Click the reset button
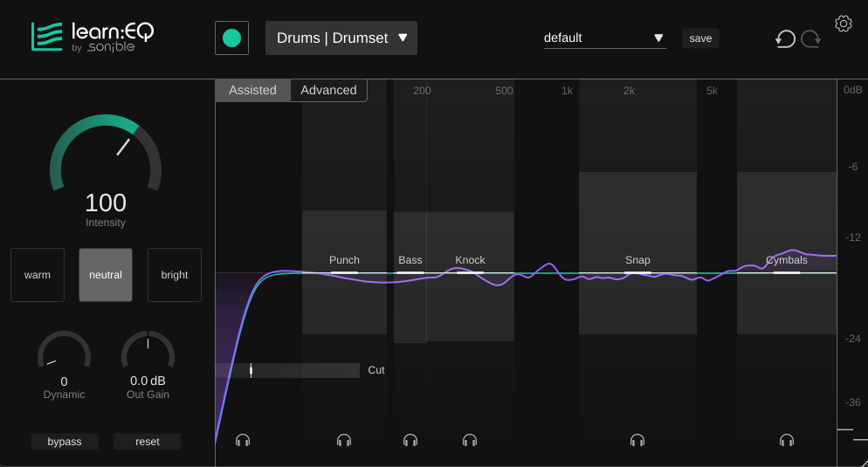The width and height of the screenshot is (868, 467). coord(148,442)
